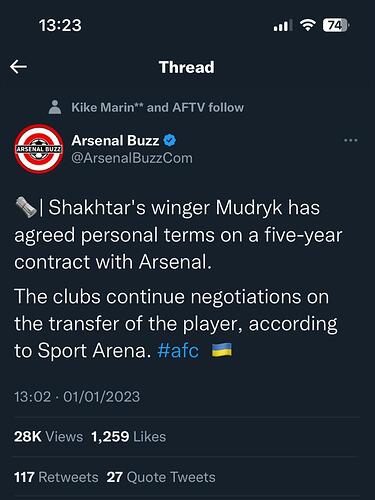Tap the Thread header title

(x=187, y=67)
